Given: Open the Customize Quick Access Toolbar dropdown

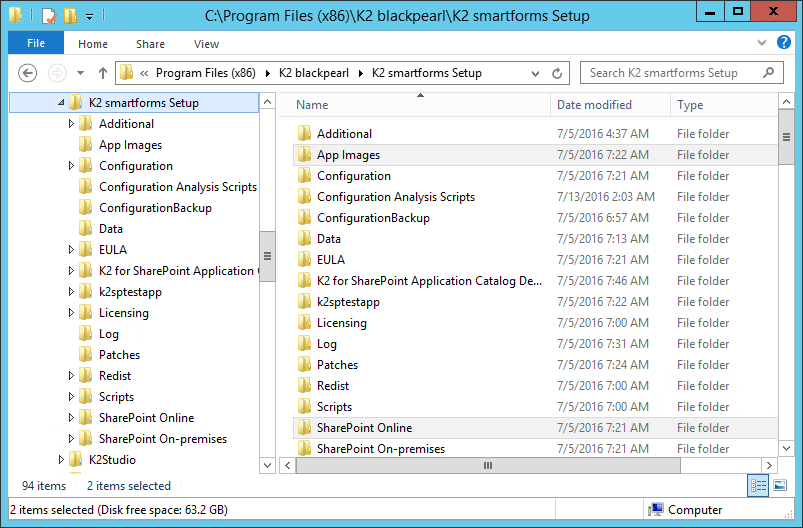Looking at the screenshot, I should tap(89, 17).
